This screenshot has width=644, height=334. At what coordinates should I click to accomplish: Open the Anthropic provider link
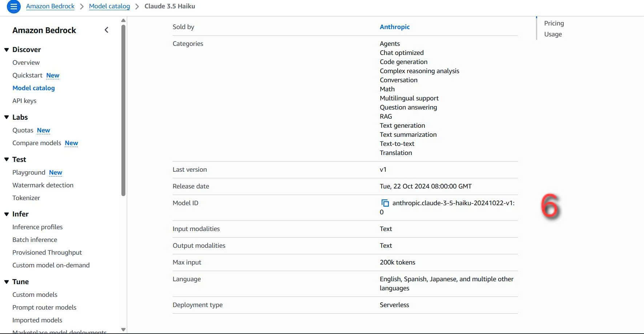(x=394, y=27)
